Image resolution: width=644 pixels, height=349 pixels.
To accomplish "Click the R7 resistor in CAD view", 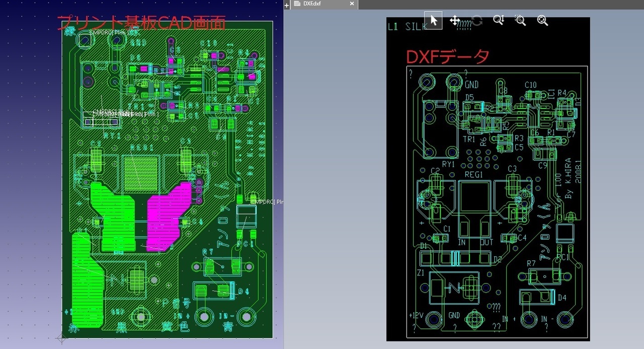I will 222,266.
